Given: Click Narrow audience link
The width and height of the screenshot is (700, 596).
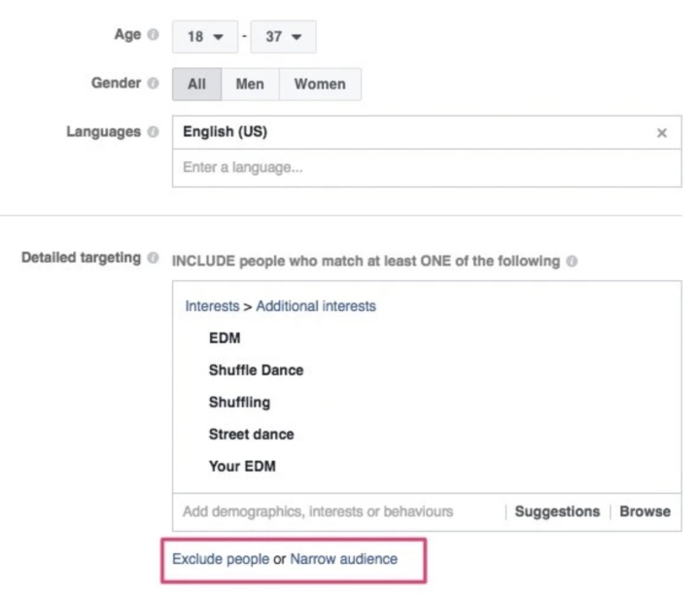Looking at the screenshot, I should pyautogui.click(x=343, y=559).
